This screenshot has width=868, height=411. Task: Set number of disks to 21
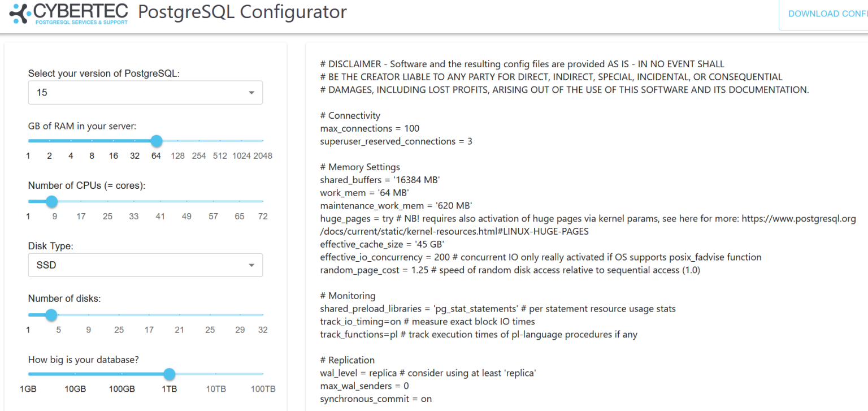179,315
